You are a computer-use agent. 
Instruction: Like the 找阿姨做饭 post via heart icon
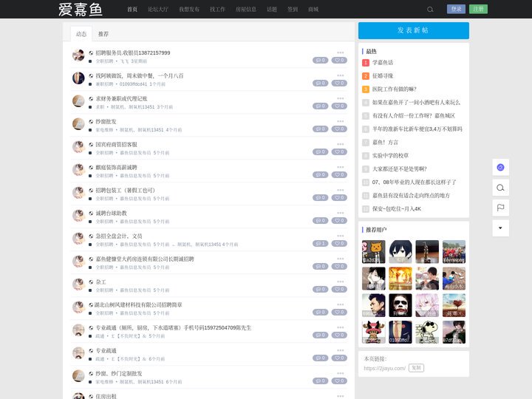(x=339, y=83)
